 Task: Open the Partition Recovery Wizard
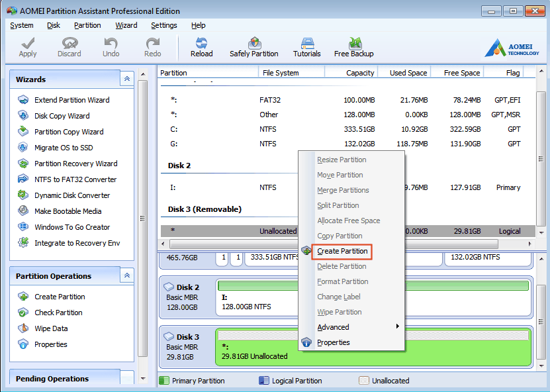(75, 164)
